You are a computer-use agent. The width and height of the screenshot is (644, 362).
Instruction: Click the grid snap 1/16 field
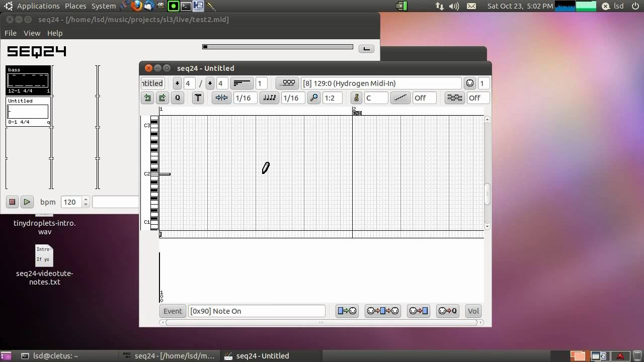pos(245,98)
